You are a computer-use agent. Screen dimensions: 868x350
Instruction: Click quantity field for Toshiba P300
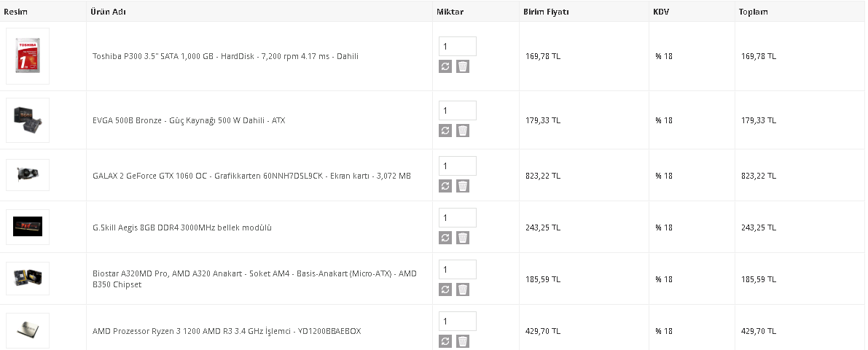(x=457, y=47)
